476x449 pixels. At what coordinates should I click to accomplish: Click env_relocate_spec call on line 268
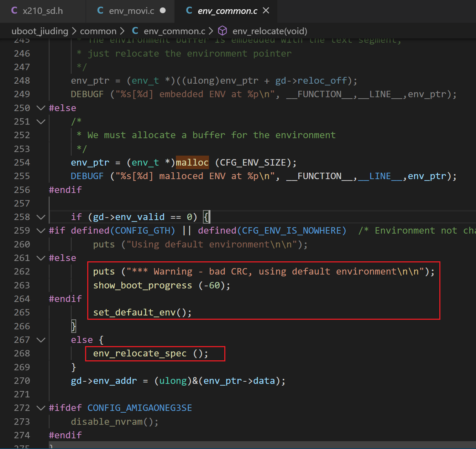[140, 354]
